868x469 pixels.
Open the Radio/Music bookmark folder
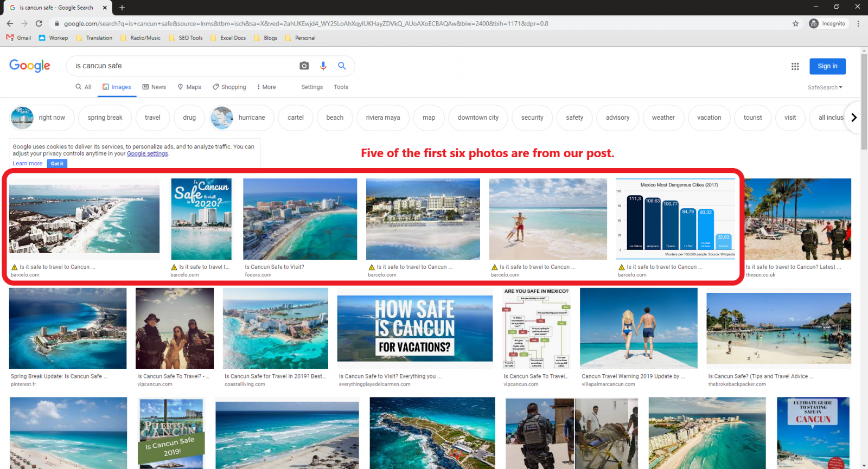pos(141,38)
